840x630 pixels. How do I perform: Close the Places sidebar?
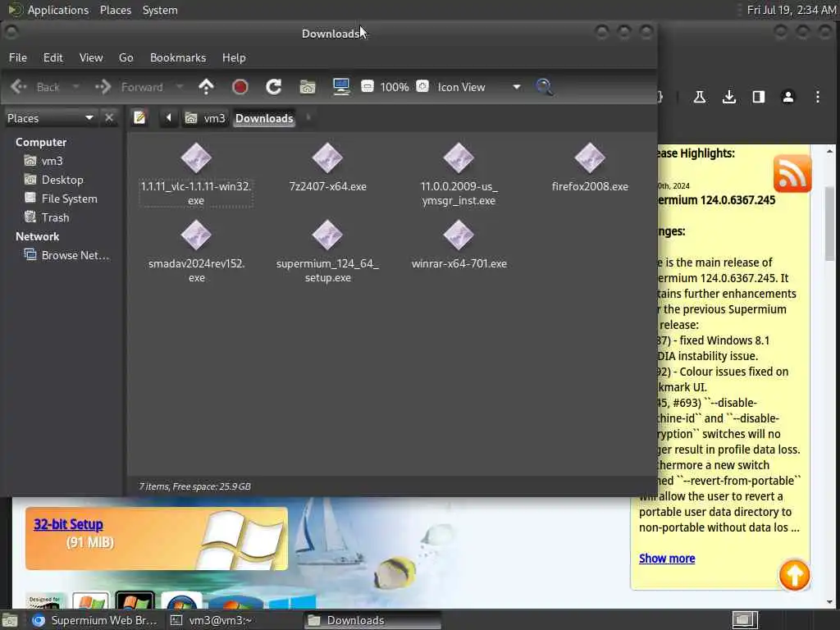click(109, 117)
